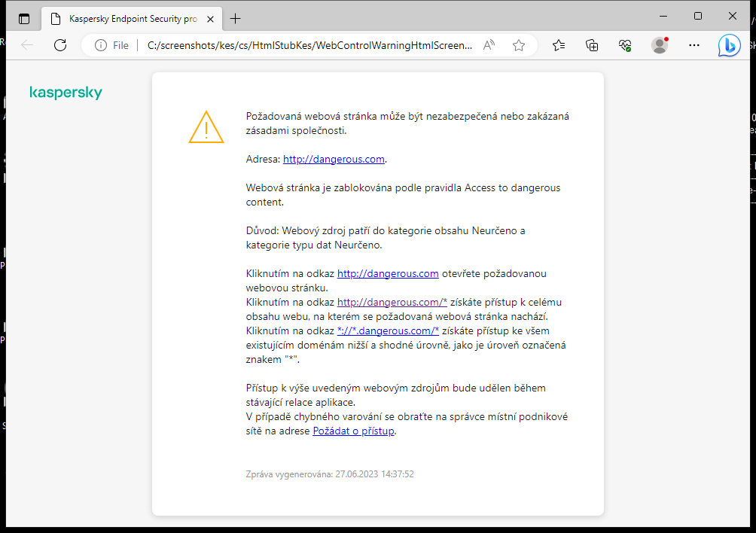Activate the Read aloud icon
This screenshot has width=756, height=533.
[489, 45]
